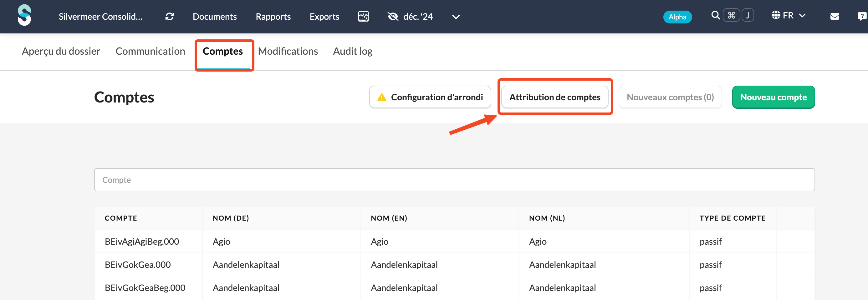This screenshot has height=300, width=868.
Task: Click Agio in the NOM (NL) column
Action: 538,242
